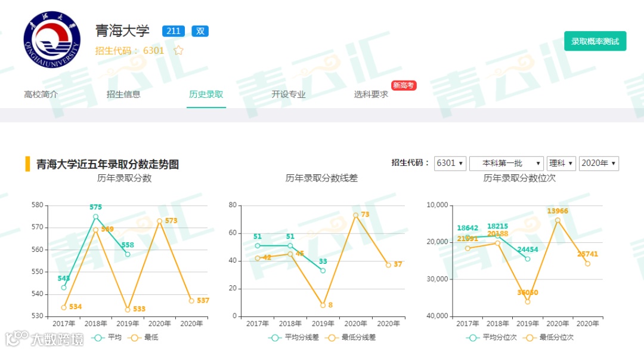Open the 开设专业 tab
Screen dimensions: 644x351
tap(289, 94)
